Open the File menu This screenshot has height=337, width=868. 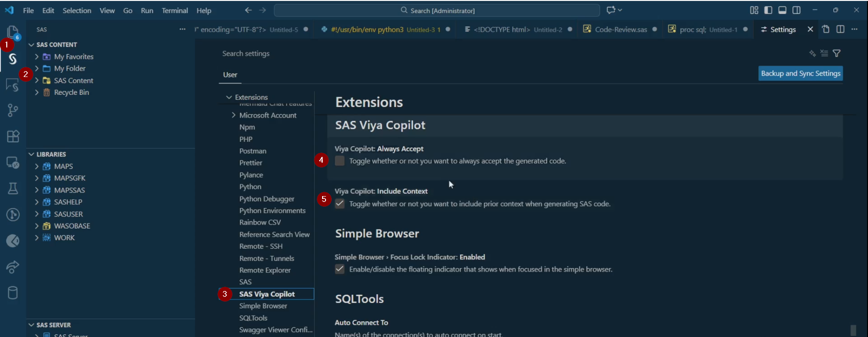click(x=29, y=10)
